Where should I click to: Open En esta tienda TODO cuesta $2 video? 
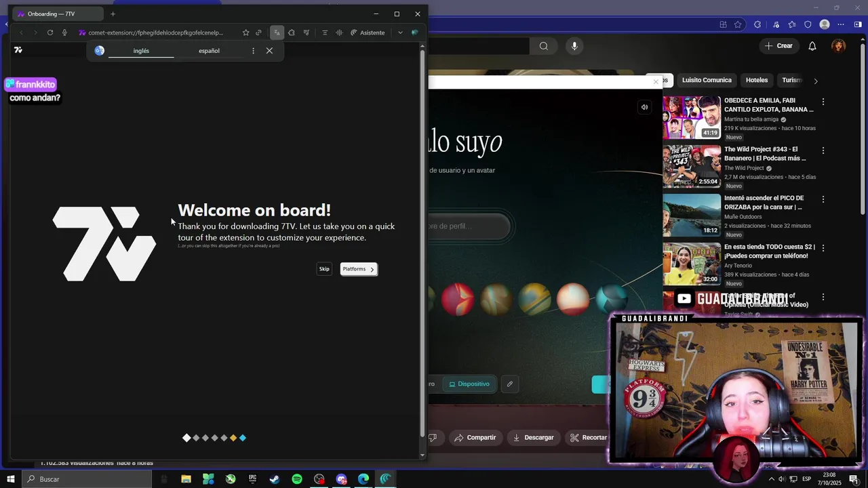click(770, 251)
